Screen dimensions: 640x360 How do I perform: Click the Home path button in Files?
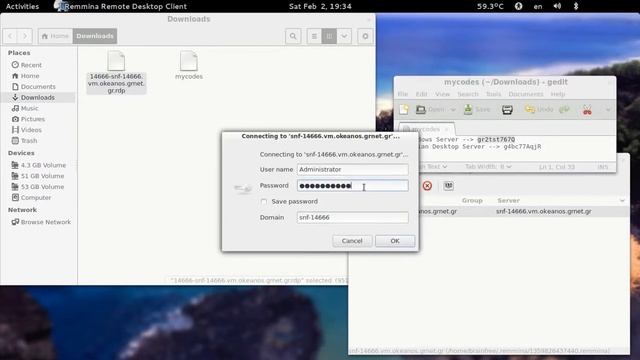click(x=55, y=36)
